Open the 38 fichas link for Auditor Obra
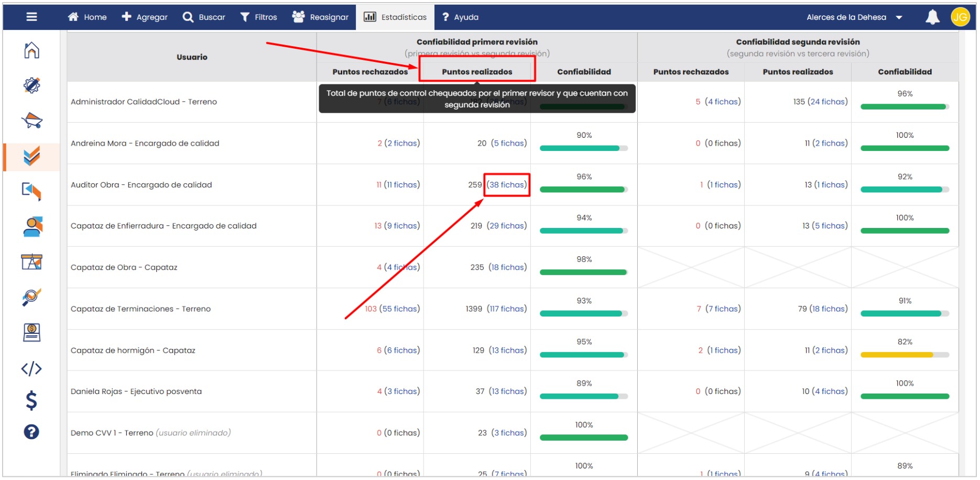The width and height of the screenshot is (980, 480). (x=507, y=185)
